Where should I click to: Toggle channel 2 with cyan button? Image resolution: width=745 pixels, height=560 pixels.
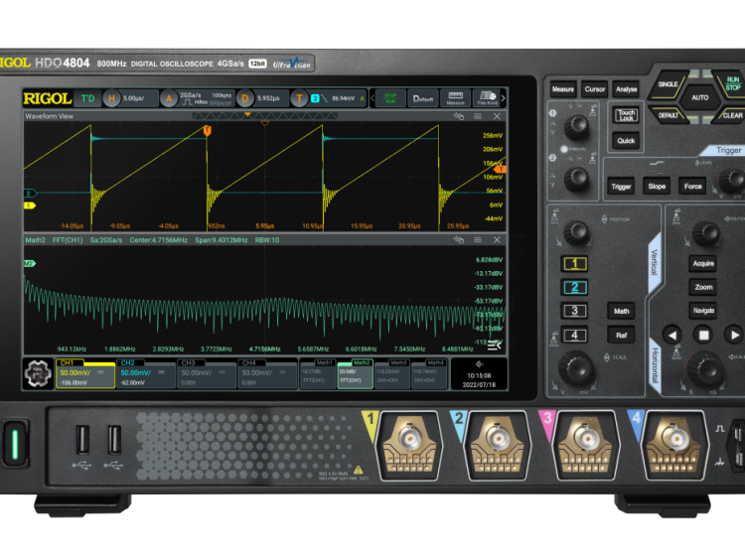pyautogui.click(x=575, y=288)
